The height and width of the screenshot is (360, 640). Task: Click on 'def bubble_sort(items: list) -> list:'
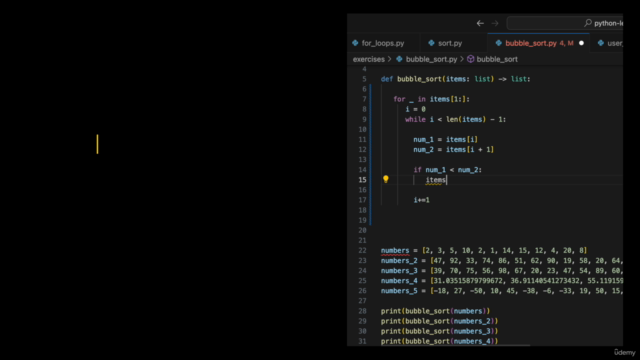tap(456, 79)
